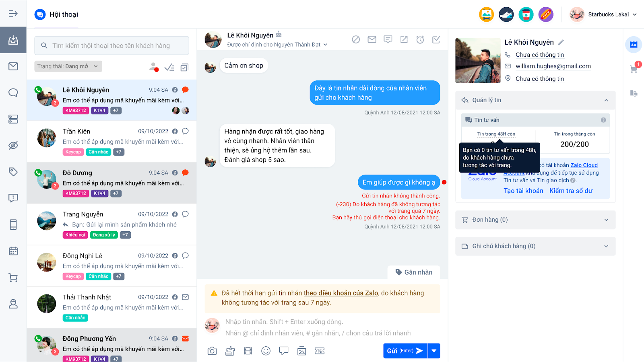Viewport: 644px width, 362px height.
Task: Click the block conversation icon
Action: pyautogui.click(x=356, y=39)
